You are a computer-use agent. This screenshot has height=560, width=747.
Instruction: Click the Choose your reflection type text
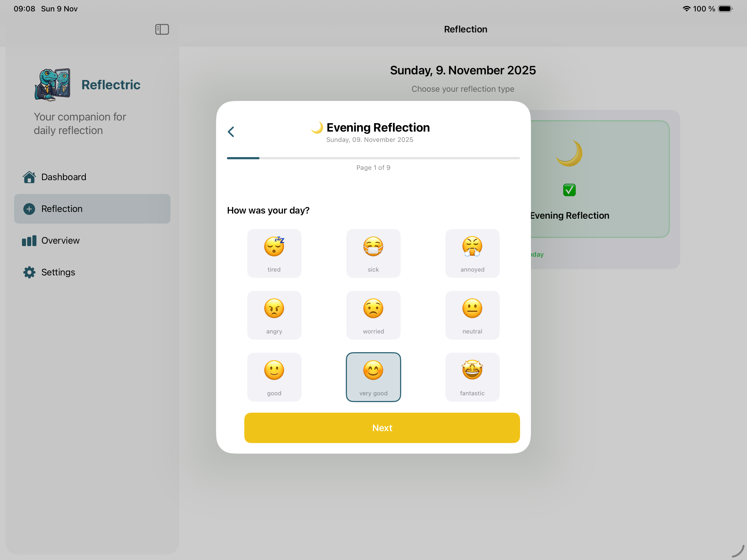pos(463,89)
